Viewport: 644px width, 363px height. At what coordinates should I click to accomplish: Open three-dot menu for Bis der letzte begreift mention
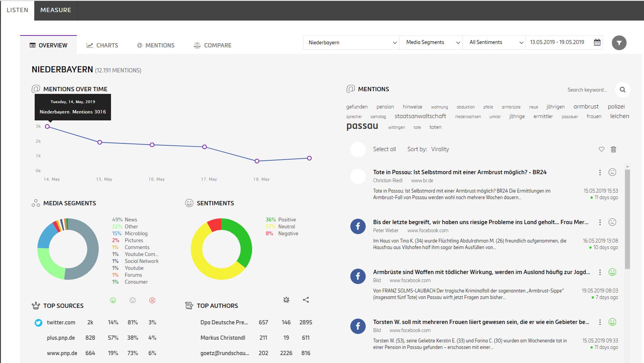point(600,222)
